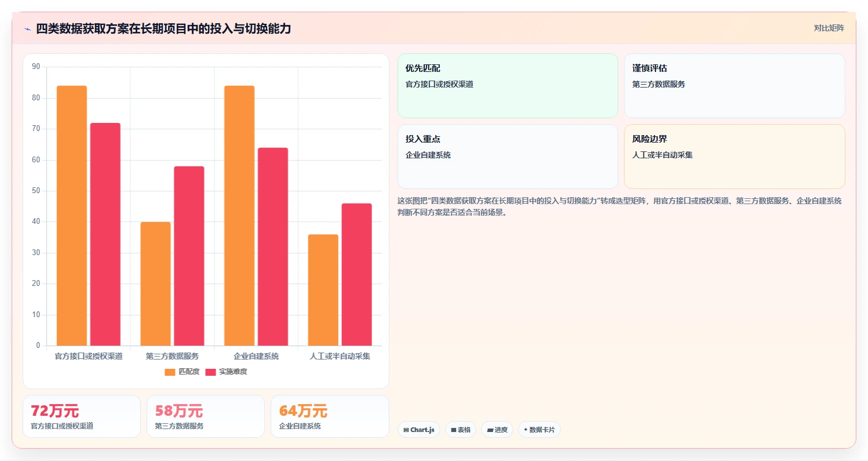Click the orange bar for 官方接口或授权渠道

72,216
